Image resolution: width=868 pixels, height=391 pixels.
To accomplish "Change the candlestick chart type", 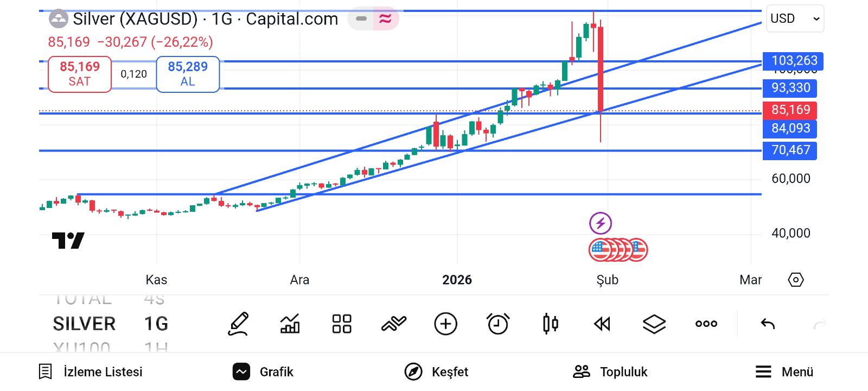I will pos(550,324).
